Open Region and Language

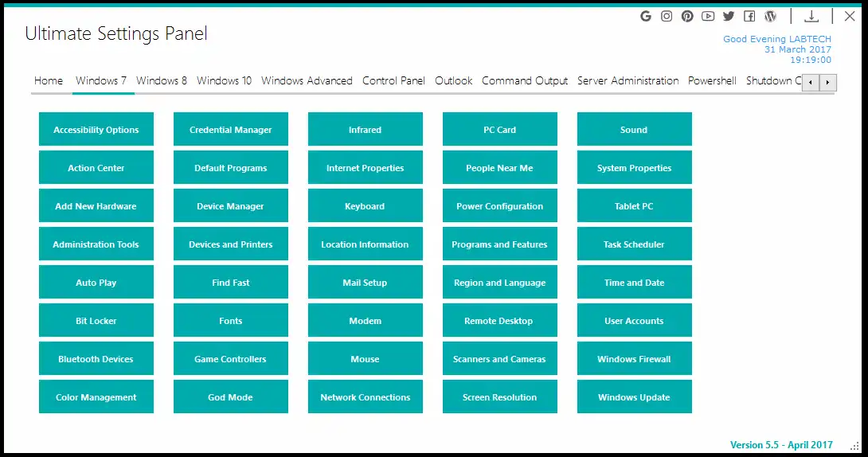point(500,282)
